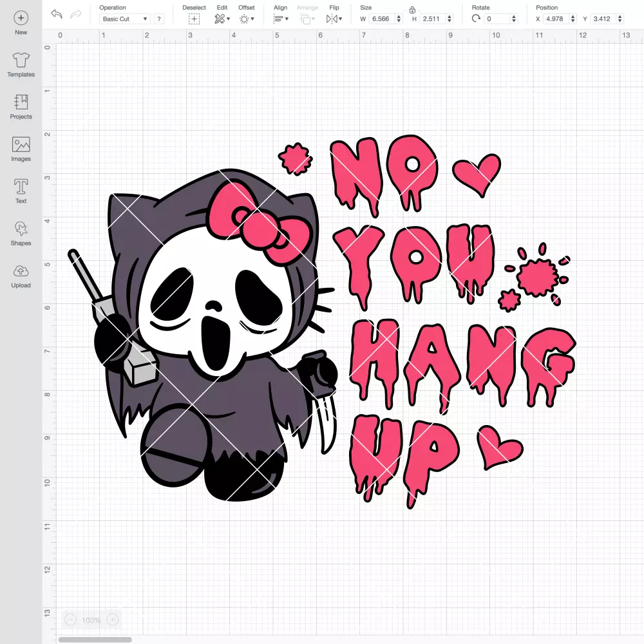Viewport: 644px width, 644px height.
Task: Select the pink heart beside NO
Action: point(477,175)
